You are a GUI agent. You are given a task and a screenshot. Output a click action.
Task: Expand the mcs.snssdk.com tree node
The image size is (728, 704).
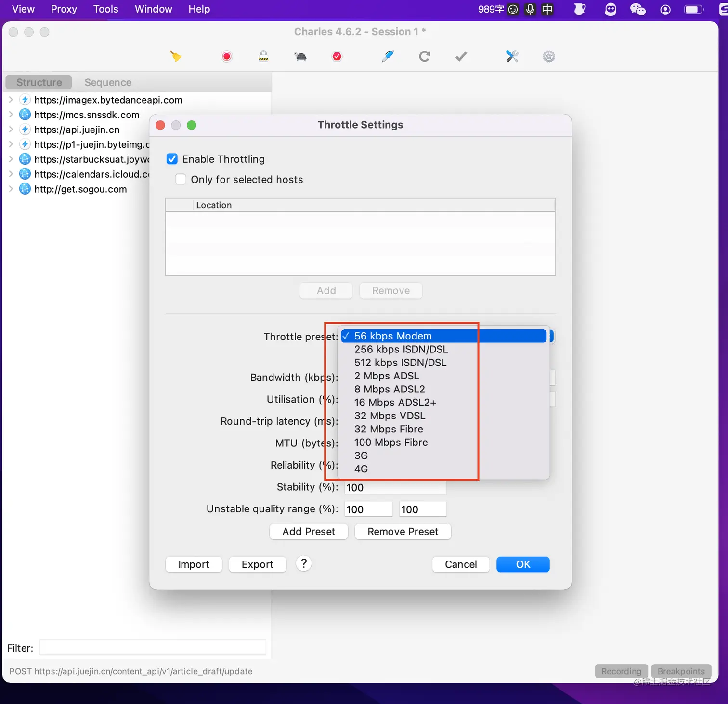pyautogui.click(x=11, y=115)
